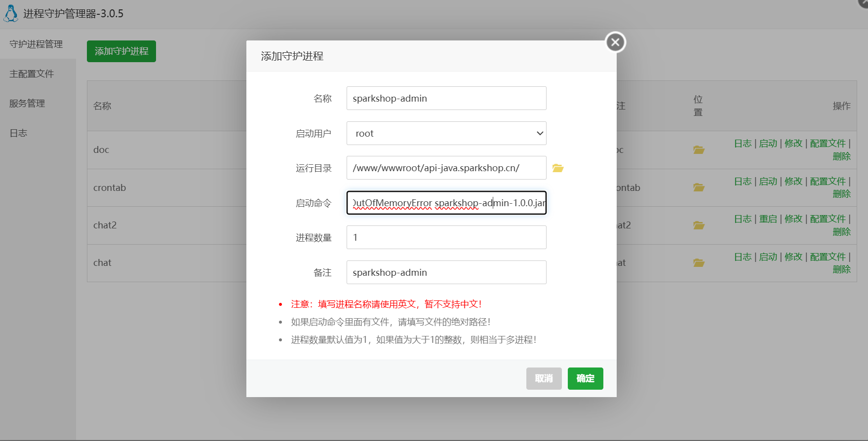Edit the 备注 input field
Viewport: 868px width, 441px height.
point(446,272)
